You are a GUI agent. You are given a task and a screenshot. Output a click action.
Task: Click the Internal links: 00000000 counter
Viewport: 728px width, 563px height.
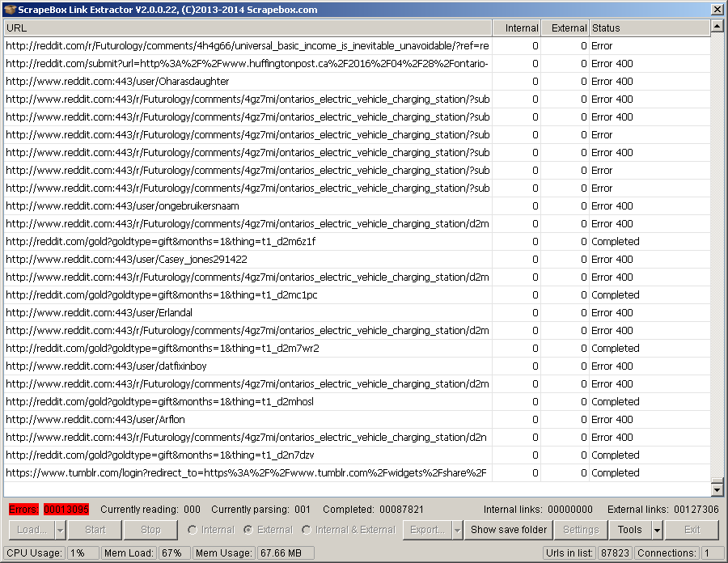coord(538,509)
